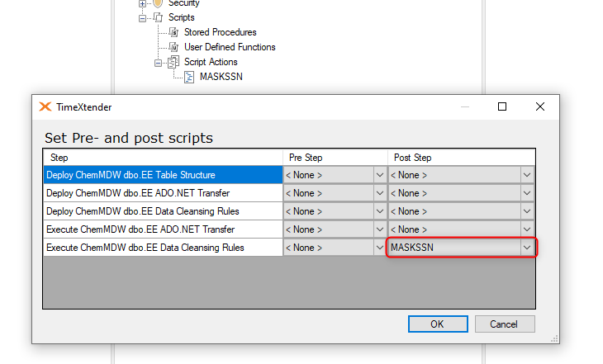Viewport: 603px width, 364px height.
Task: Open Pre Step dropdown for Deploy Table Structure
Action: click(380, 175)
